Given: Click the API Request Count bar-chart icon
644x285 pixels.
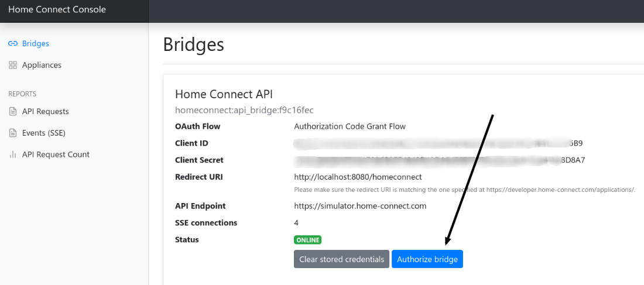Looking at the screenshot, I should click(13, 155).
